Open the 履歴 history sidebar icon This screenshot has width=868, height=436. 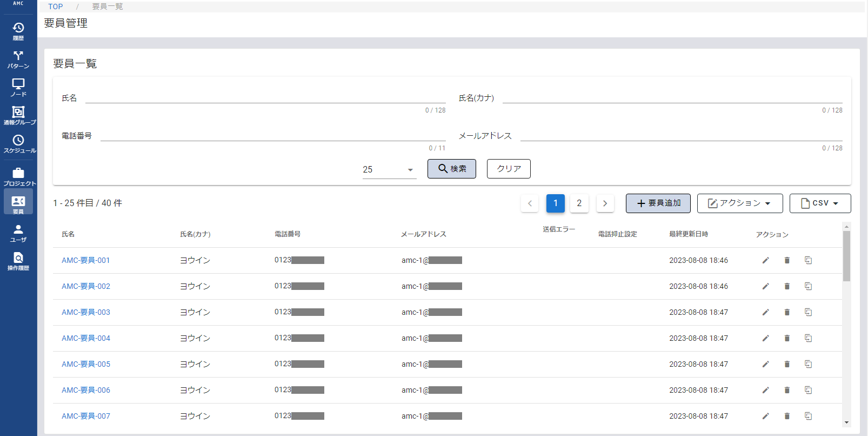coord(18,31)
